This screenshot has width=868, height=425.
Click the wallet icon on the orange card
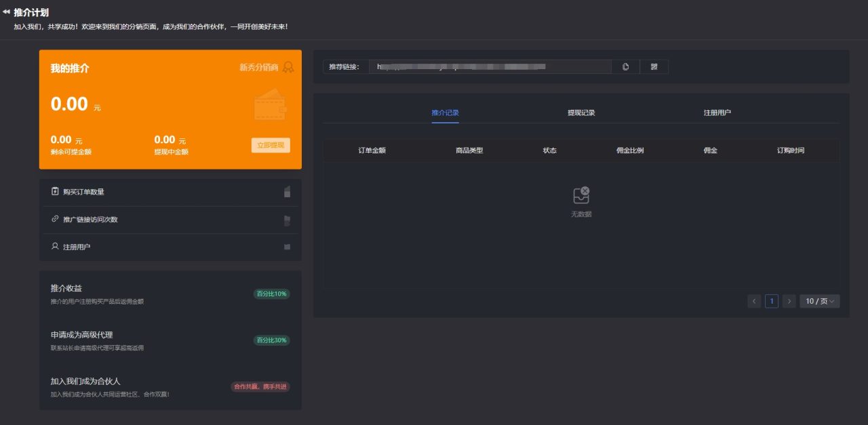point(269,105)
